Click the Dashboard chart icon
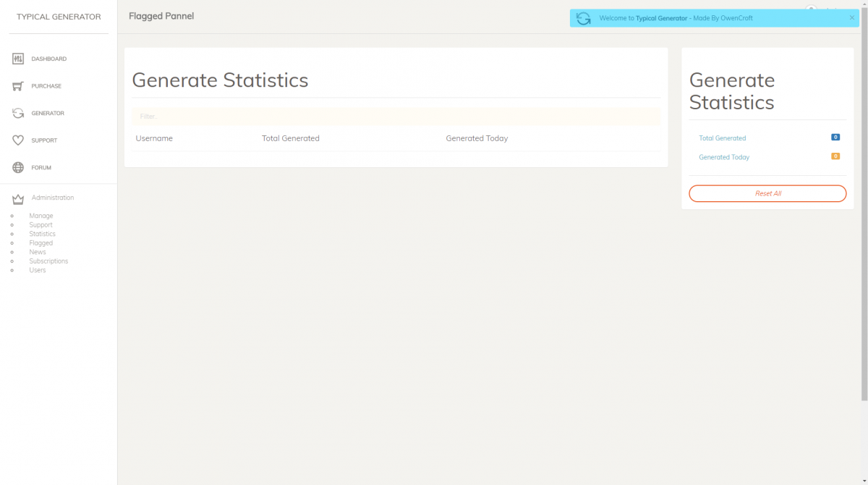This screenshot has height=485, width=868. (x=18, y=59)
